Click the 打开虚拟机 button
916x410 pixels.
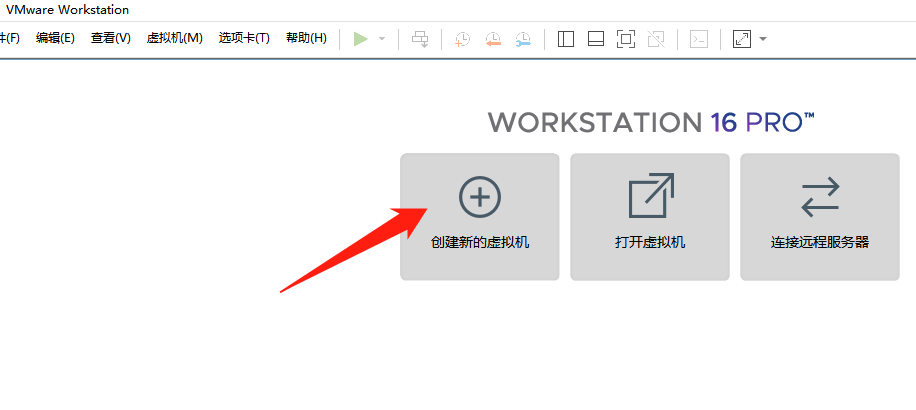coord(650,217)
